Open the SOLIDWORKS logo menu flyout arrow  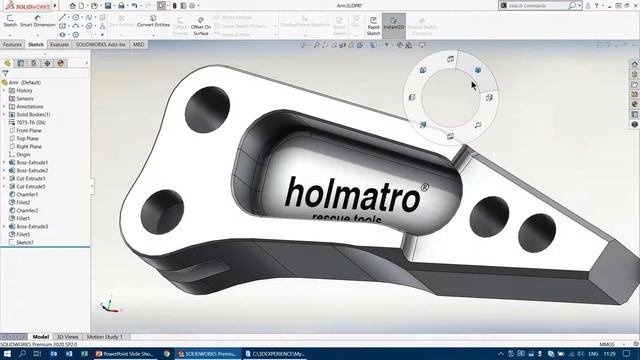[x=55, y=6]
